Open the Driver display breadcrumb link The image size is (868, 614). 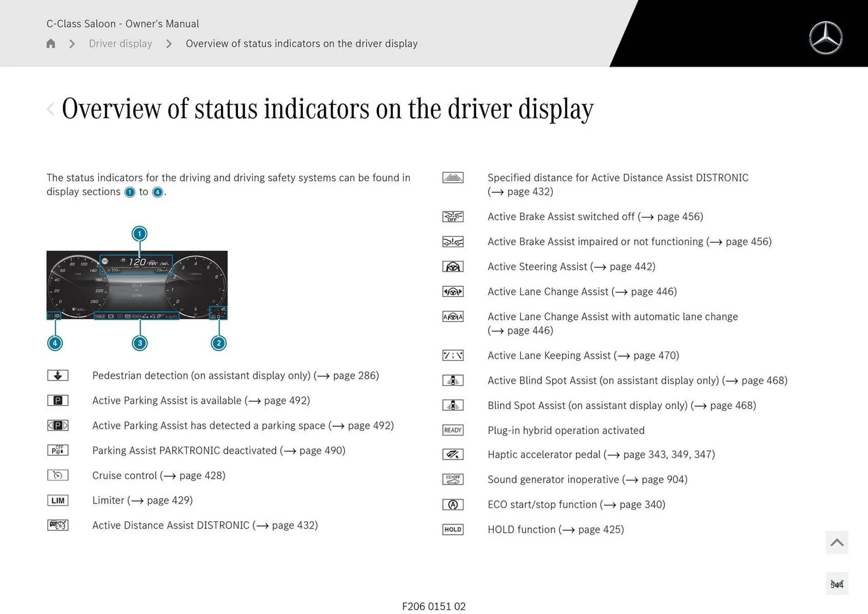[x=120, y=43]
